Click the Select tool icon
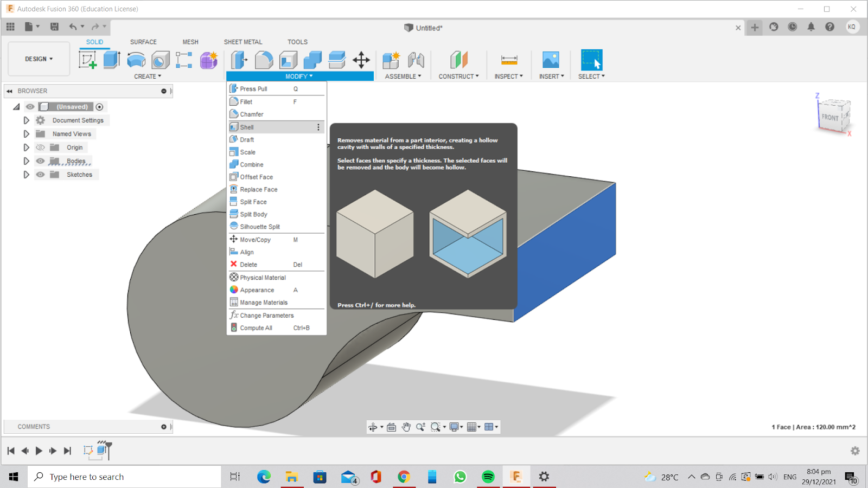 (591, 60)
